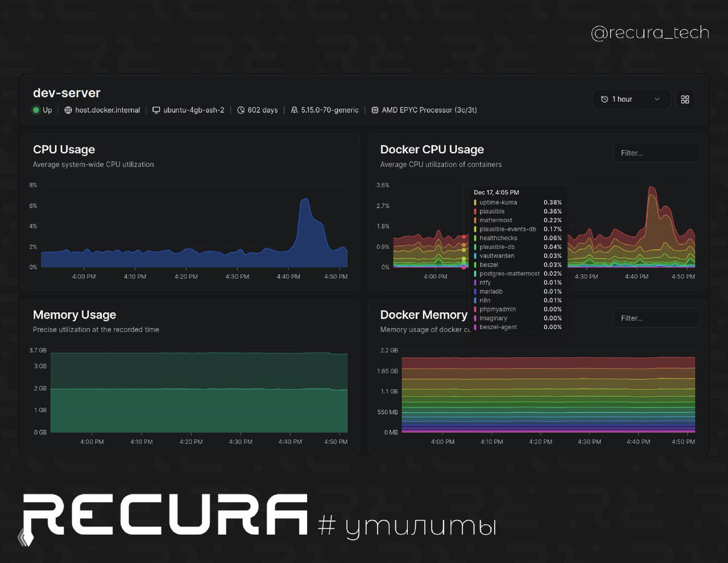Click the Filter field on Docker Memory panel
This screenshot has height=563, width=728.
pyautogui.click(x=656, y=318)
